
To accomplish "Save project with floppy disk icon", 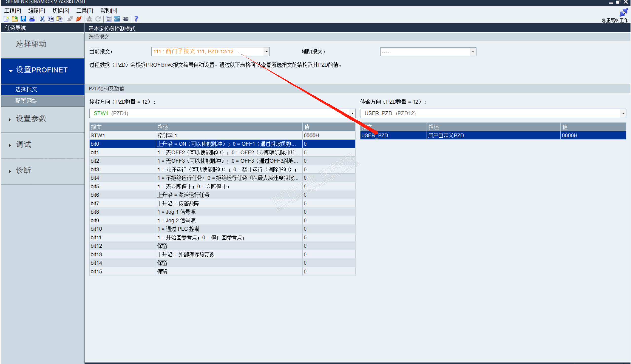I will 23,19.
